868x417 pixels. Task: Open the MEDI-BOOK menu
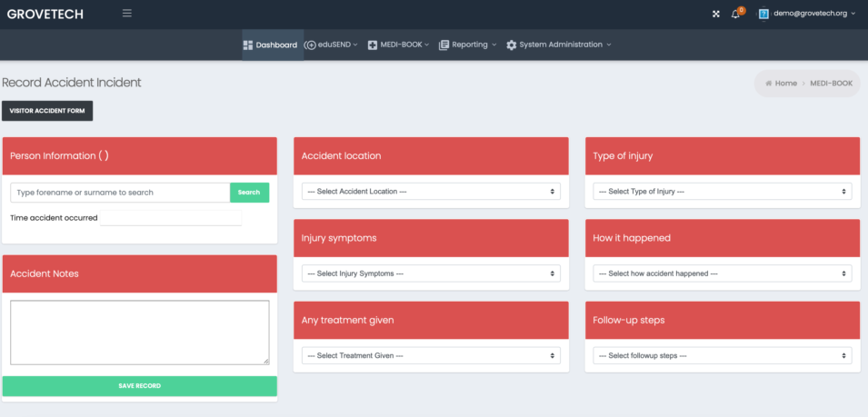399,45
